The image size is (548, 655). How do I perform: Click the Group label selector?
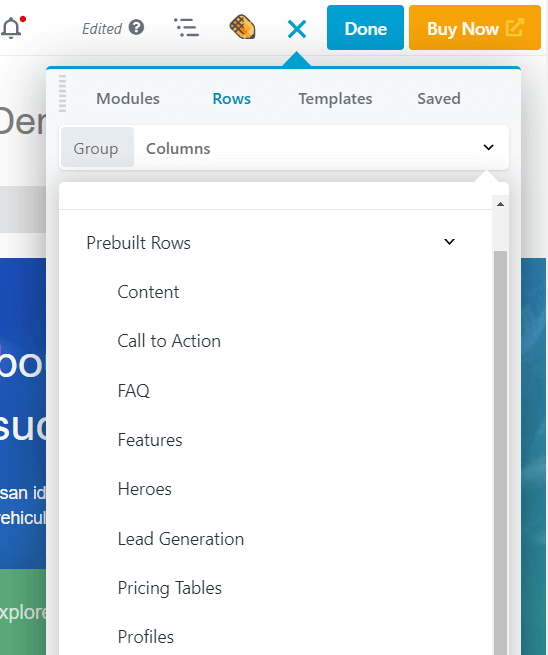(97, 147)
